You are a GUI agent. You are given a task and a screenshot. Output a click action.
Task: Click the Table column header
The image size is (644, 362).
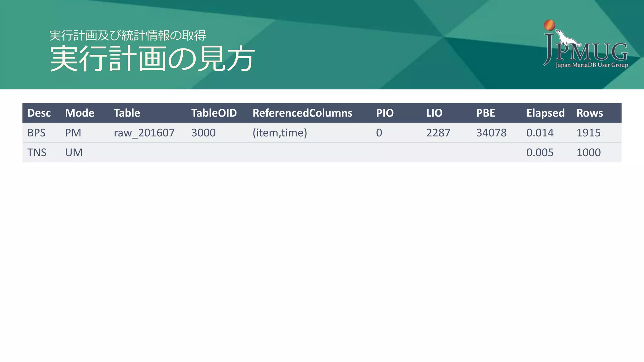pyautogui.click(x=127, y=113)
